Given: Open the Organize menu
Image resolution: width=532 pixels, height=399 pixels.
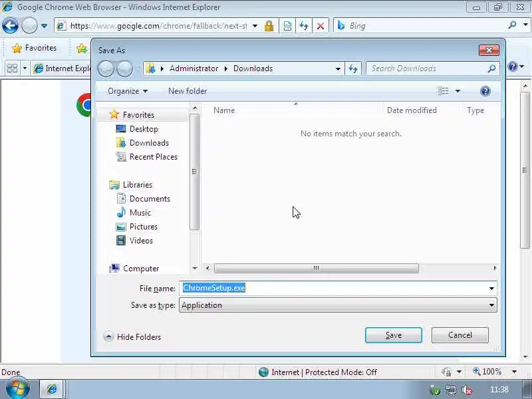Looking at the screenshot, I should point(128,91).
